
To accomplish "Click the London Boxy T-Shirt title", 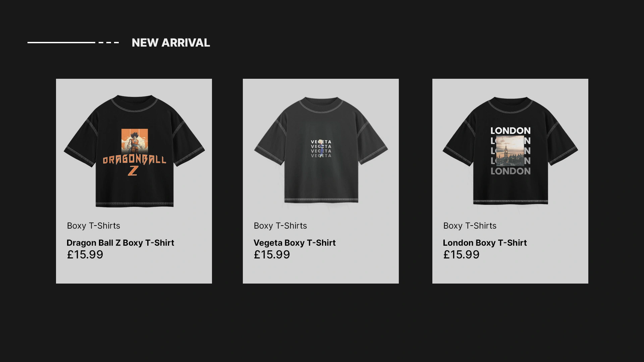I will pyautogui.click(x=485, y=243).
